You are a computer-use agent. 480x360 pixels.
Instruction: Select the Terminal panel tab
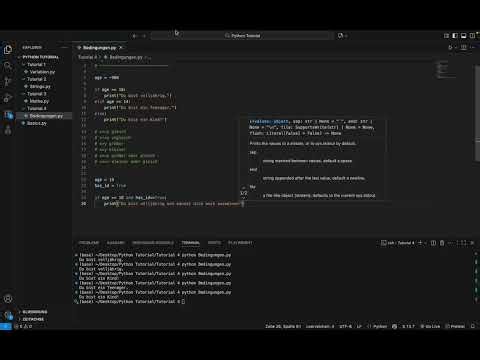tap(191, 243)
